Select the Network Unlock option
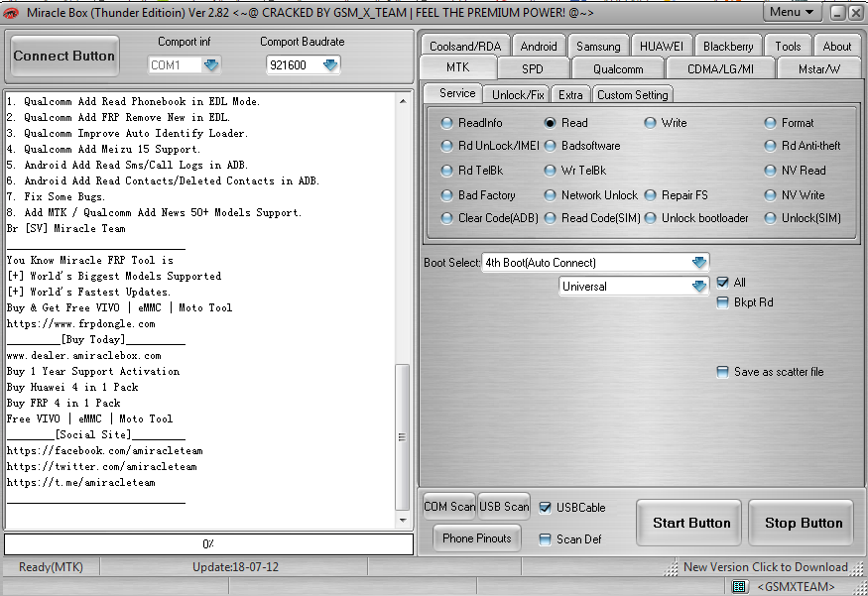This screenshot has height=596, width=868. (x=550, y=195)
